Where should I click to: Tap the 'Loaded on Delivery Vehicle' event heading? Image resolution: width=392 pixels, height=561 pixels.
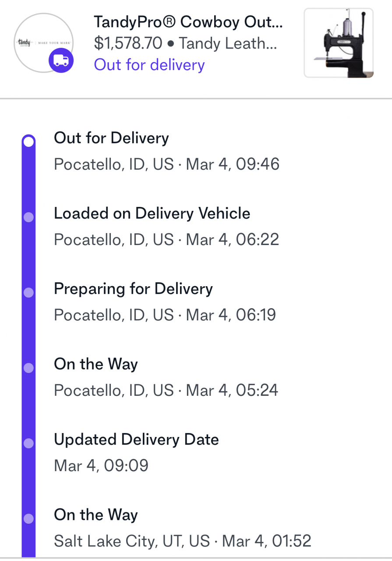click(x=152, y=213)
